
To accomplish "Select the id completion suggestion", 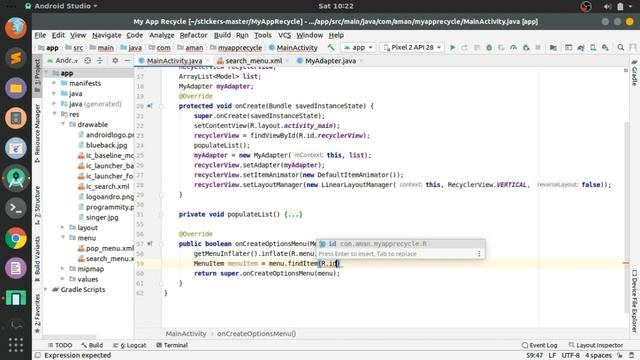I will [x=401, y=244].
